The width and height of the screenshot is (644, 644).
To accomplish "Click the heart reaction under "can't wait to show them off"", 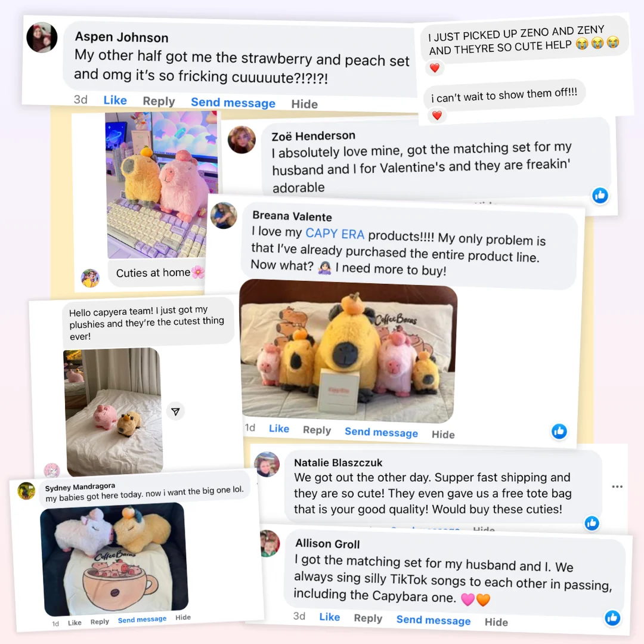I will [437, 116].
